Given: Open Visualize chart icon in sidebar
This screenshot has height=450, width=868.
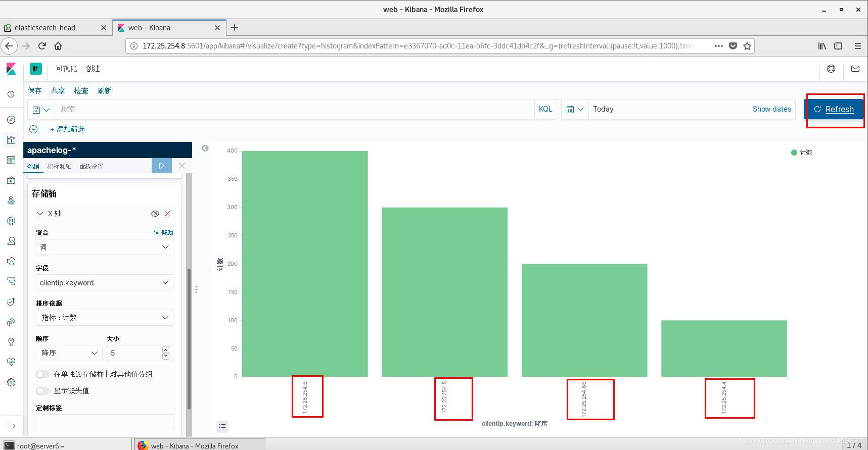Looking at the screenshot, I should click(x=11, y=140).
